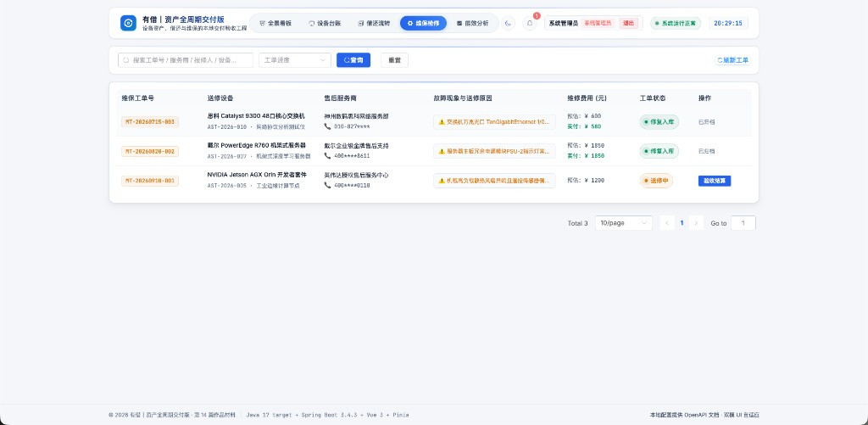Viewport: 868px width, 425px height.
Task: Click the 预估 ¥ 600 cost
Action: [584, 116]
